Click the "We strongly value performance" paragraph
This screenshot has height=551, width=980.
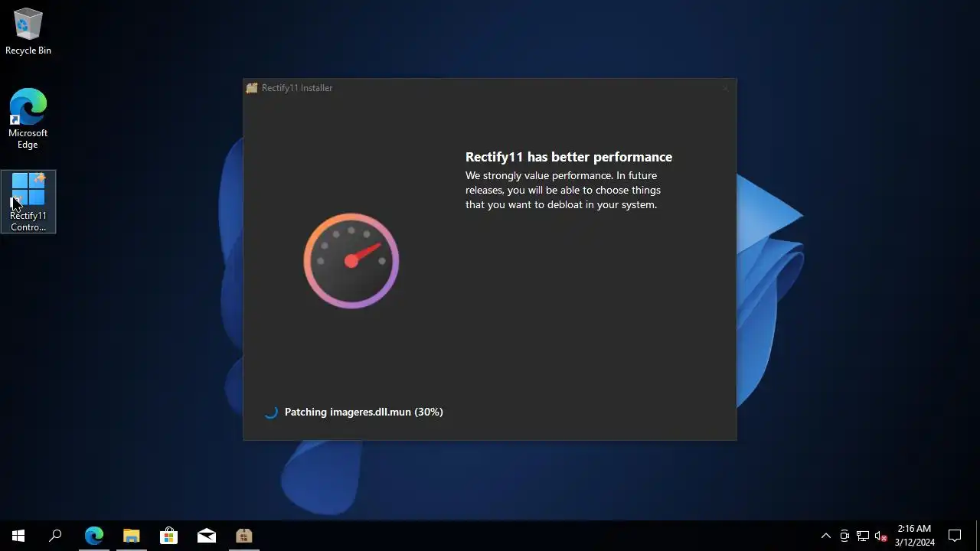point(563,190)
